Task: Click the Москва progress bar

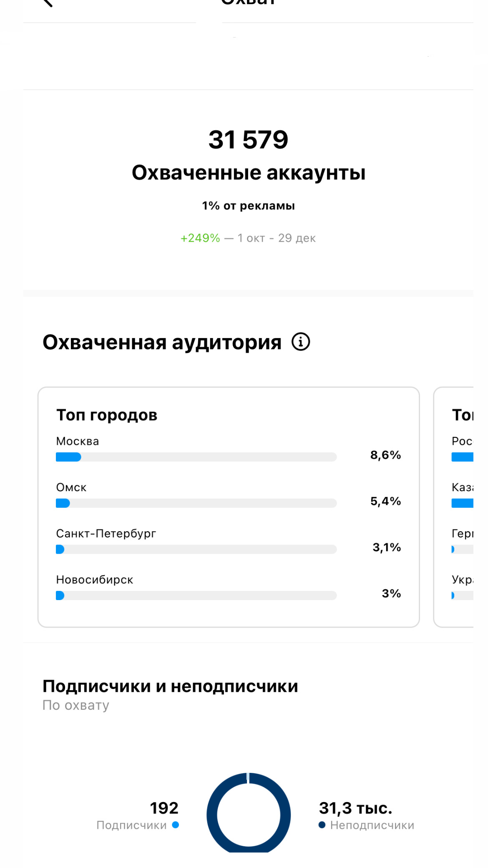Action: pyautogui.click(x=196, y=457)
